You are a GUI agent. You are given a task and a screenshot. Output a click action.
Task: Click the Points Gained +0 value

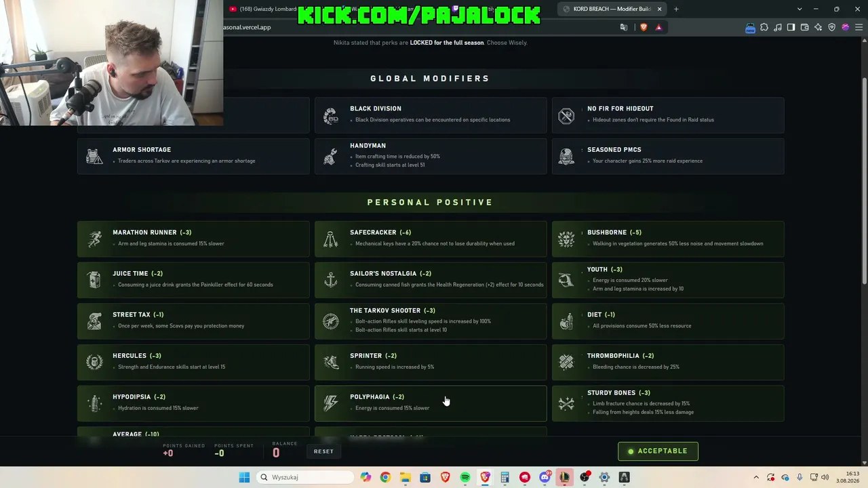[x=168, y=453]
